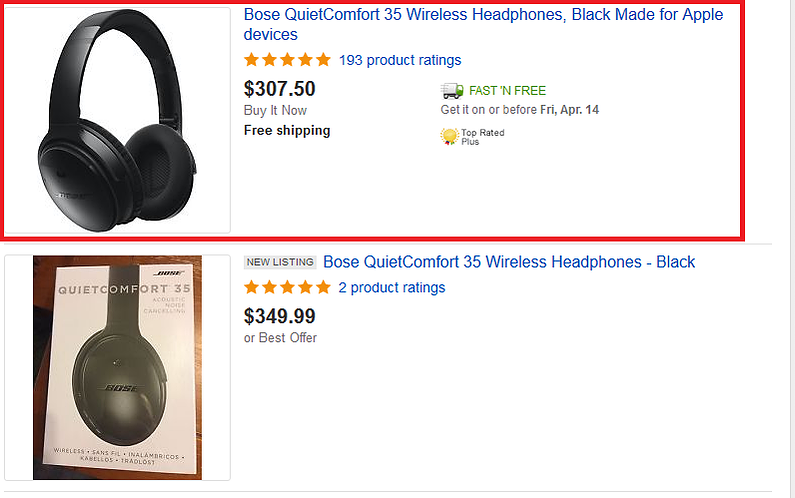Click the star rating of the $307.50 listing
Viewport: 795px width, 498px height.
[x=287, y=60]
